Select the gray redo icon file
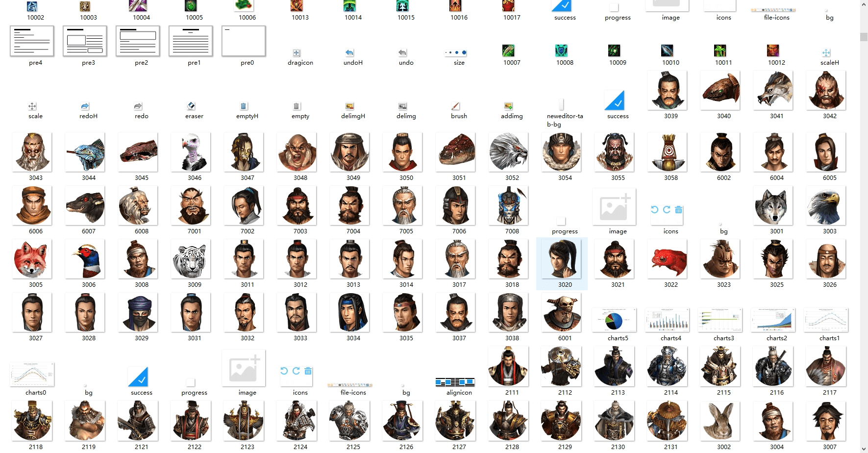 pyautogui.click(x=138, y=106)
